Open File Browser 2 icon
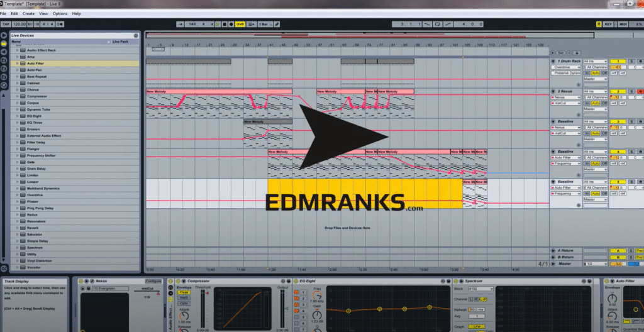 [4, 69]
